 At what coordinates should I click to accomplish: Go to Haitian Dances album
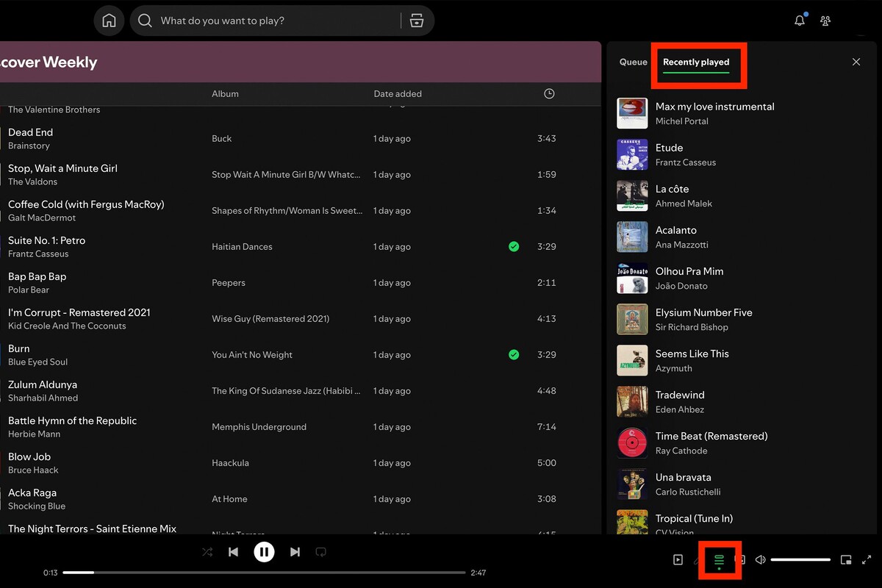[x=242, y=247]
